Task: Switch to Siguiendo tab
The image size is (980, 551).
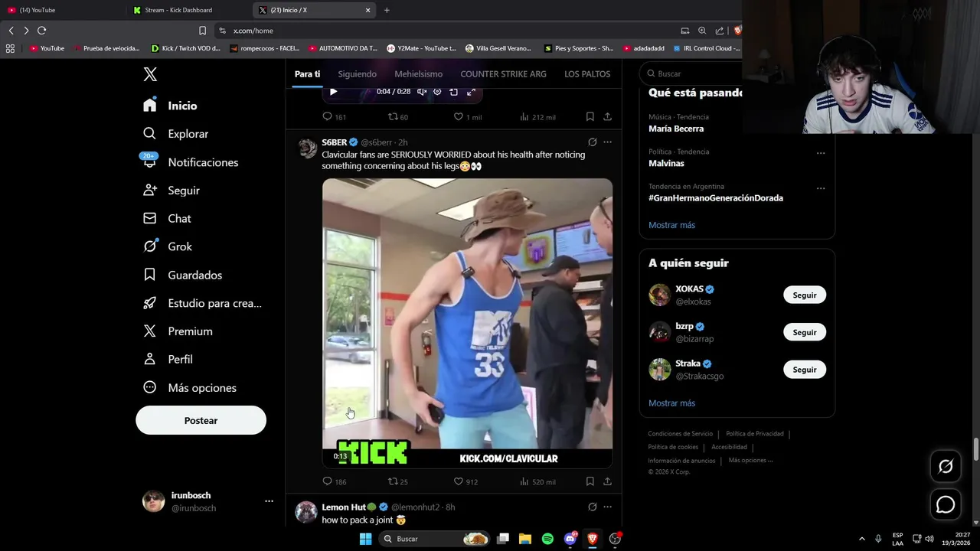Action: tap(358, 74)
